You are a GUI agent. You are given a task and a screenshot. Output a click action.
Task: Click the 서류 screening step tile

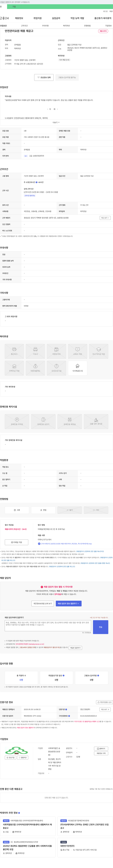[x=17, y=510]
